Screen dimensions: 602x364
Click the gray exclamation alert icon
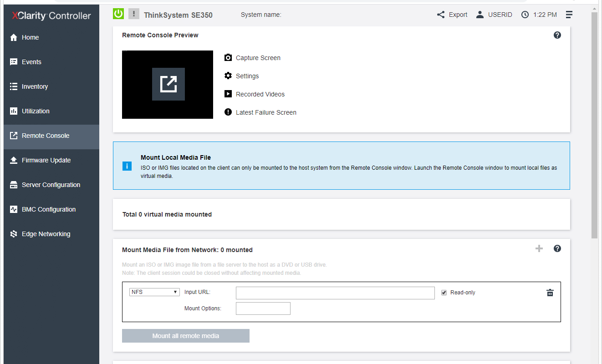133,14
